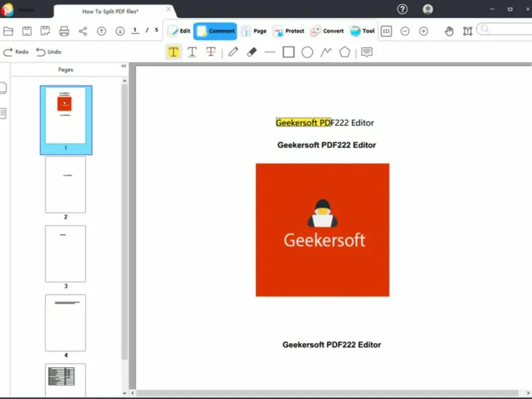Switch to the Edit tab
The image size is (532, 399).
click(180, 31)
